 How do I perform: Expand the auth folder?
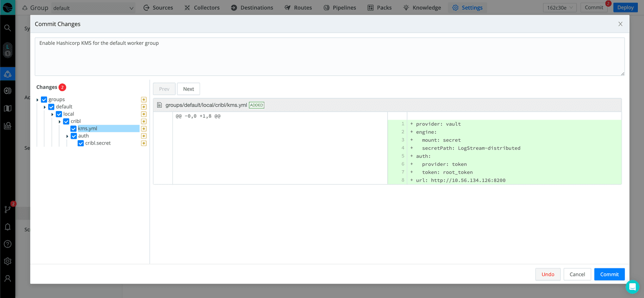[67, 135]
